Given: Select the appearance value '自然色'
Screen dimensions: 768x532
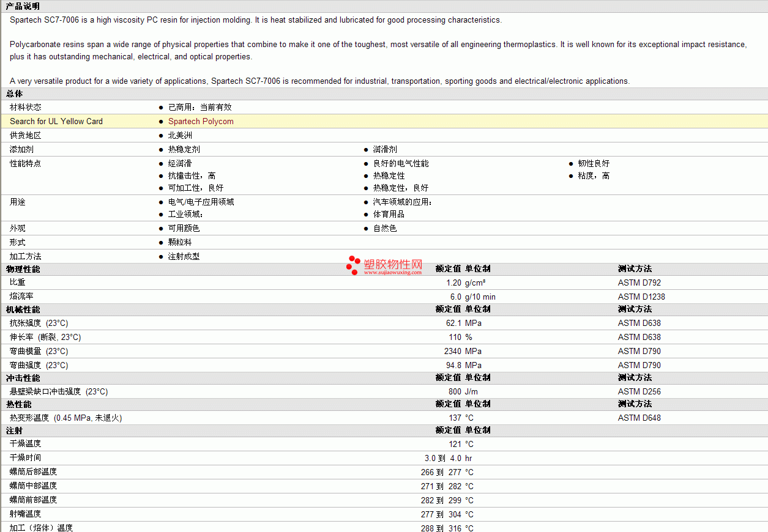Looking at the screenshot, I should tap(385, 228).
